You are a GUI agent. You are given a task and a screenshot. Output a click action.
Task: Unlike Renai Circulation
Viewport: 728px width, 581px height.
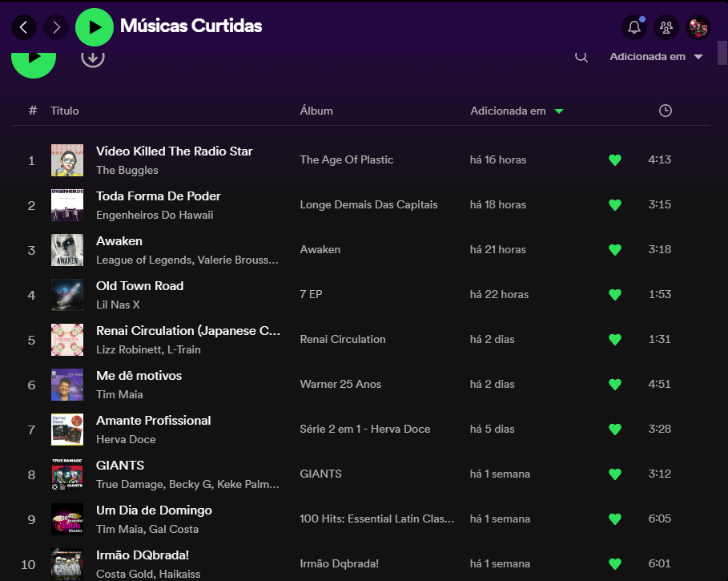point(615,340)
